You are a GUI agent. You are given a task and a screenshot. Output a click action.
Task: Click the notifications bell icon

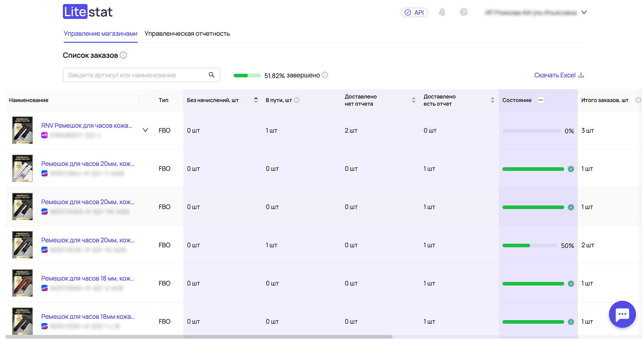click(442, 13)
